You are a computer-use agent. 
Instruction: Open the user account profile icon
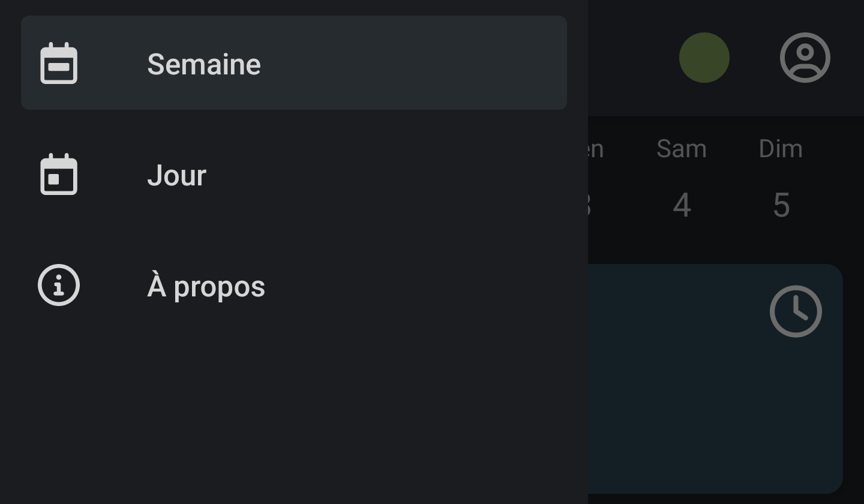805,58
